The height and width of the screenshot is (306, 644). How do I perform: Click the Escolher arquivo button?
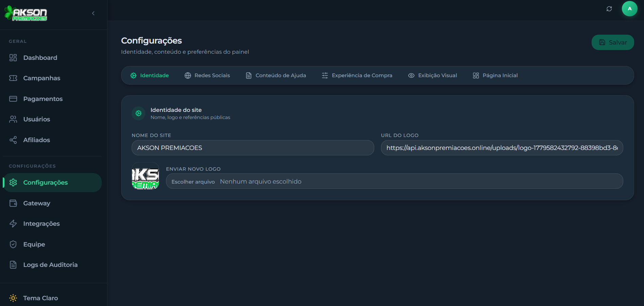click(x=193, y=182)
